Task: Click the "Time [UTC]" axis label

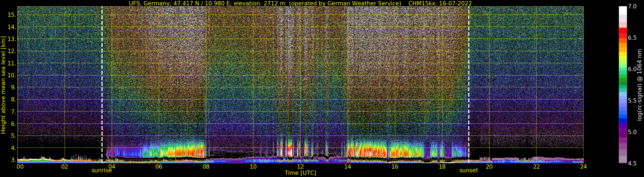Action: 300,173
